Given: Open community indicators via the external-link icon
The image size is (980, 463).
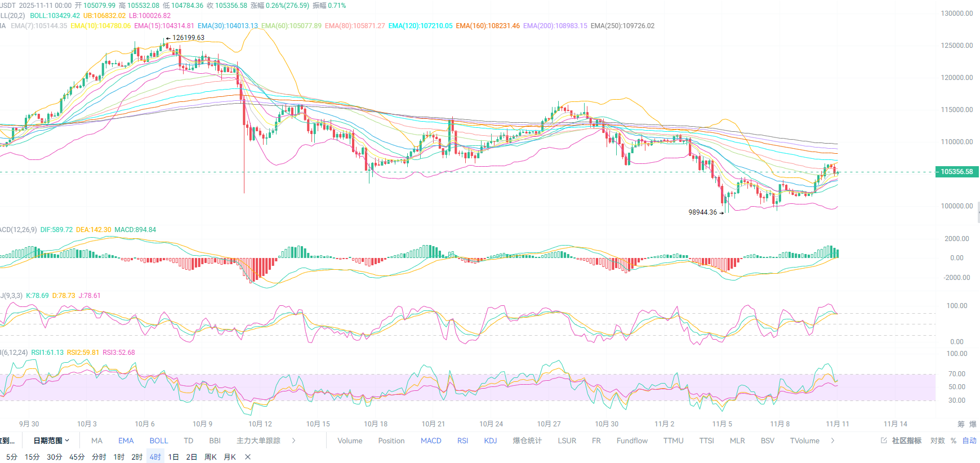Looking at the screenshot, I should pos(884,440).
